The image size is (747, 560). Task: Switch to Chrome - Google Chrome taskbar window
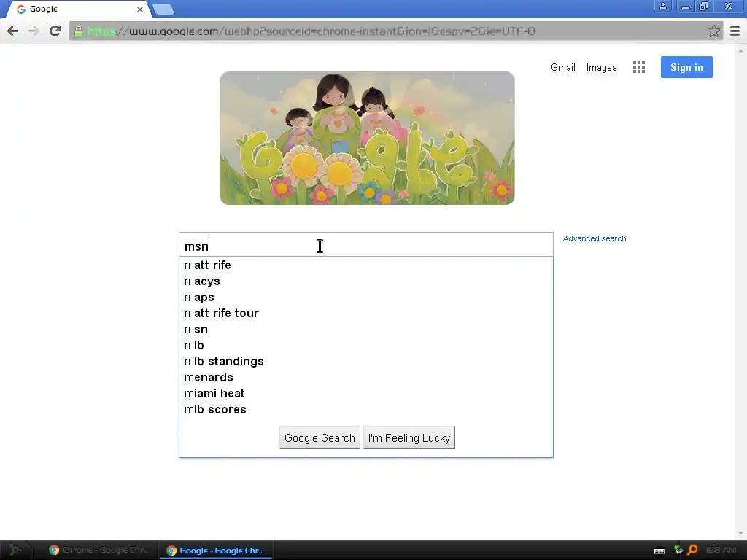(x=99, y=550)
